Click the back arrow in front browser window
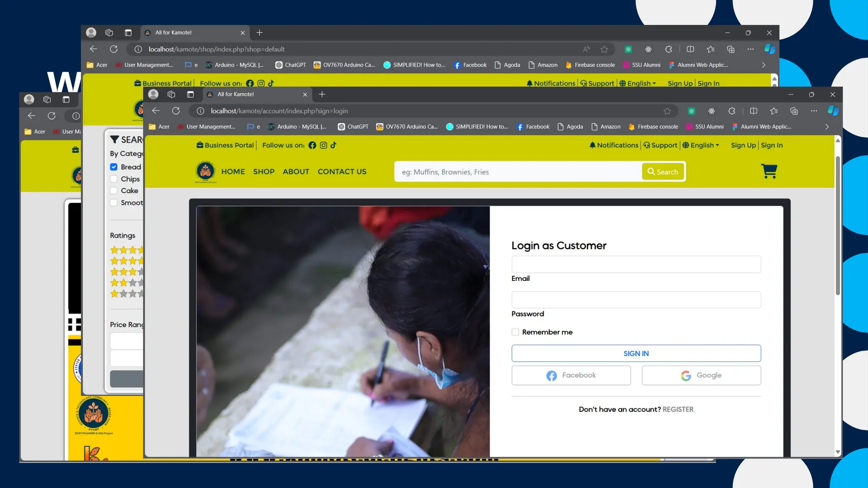 click(156, 111)
